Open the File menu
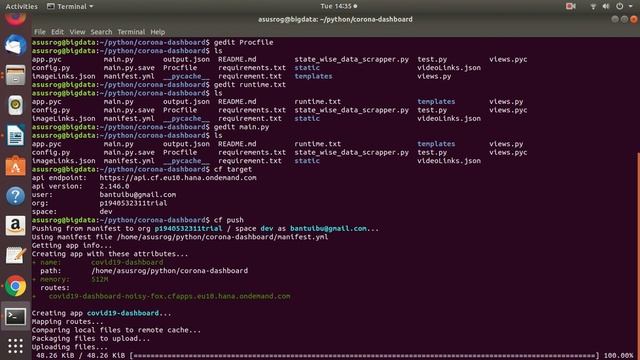The width and height of the screenshot is (640, 360). click(x=40, y=32)
